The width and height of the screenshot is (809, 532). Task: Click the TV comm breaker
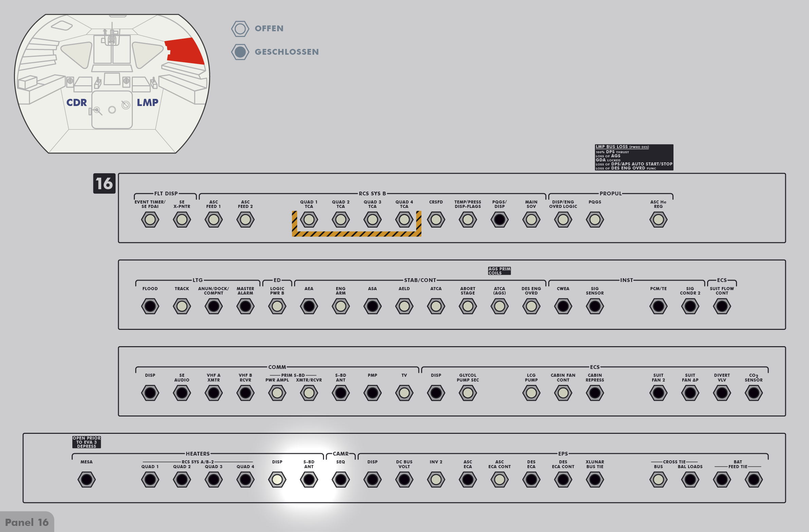[x=404, y=393]
